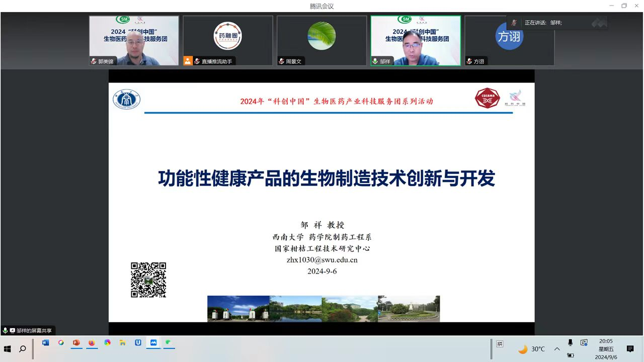
Task: Open the WeChat taskbar icon
Action: [169, 343]
